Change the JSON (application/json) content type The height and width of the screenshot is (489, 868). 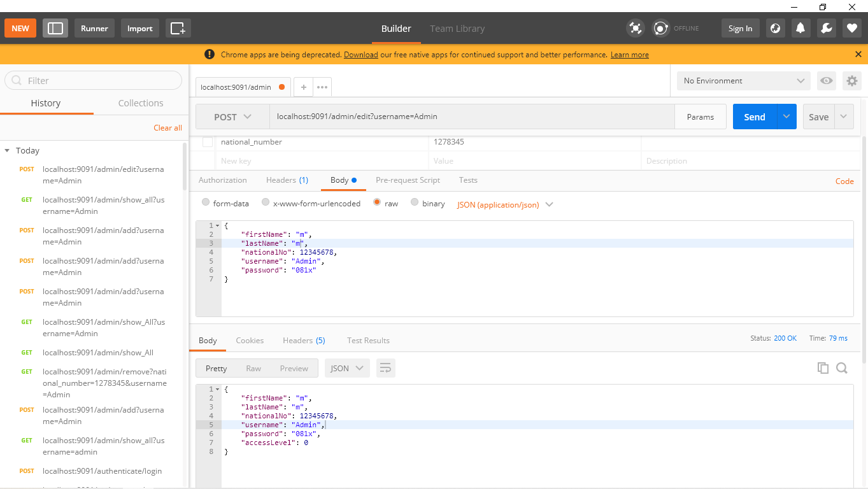[505, 204]
